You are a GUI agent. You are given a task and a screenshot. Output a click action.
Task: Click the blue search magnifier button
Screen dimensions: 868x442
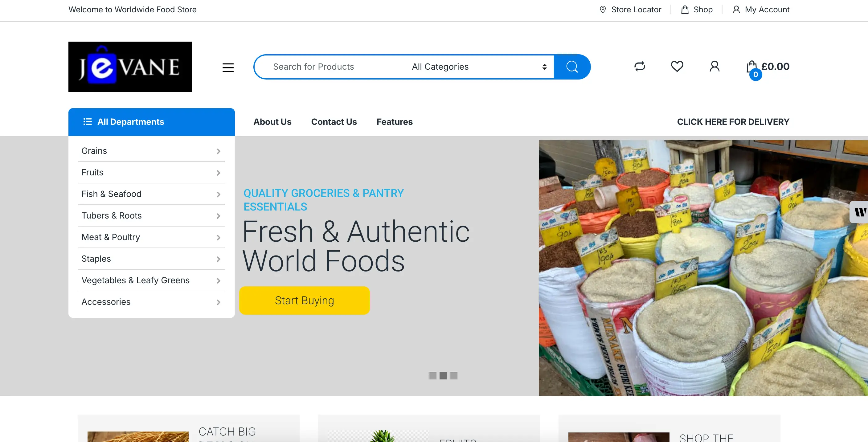(572, 67)
